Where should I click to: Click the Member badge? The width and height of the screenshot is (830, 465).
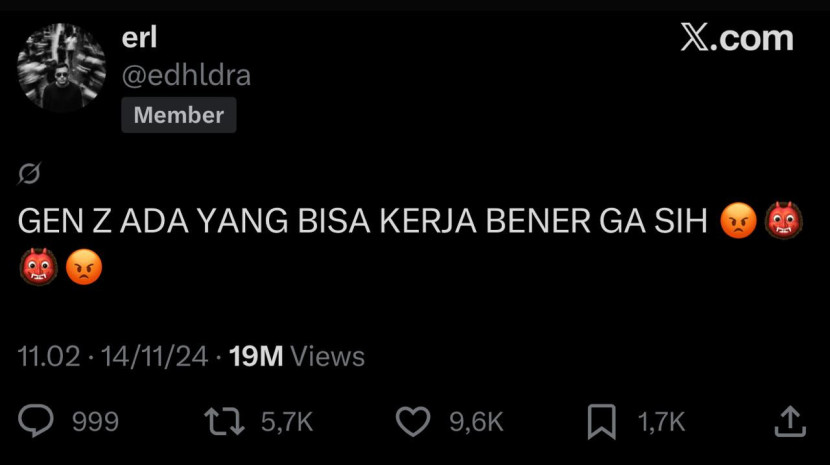(179, 115)
